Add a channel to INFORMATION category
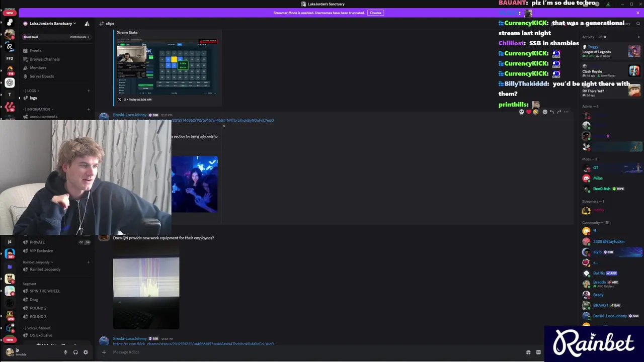Screen dimensions: 644x362 89,109
